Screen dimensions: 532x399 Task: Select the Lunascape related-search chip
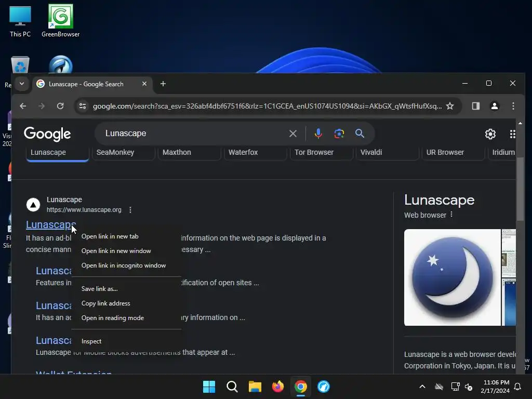point(57,153)
